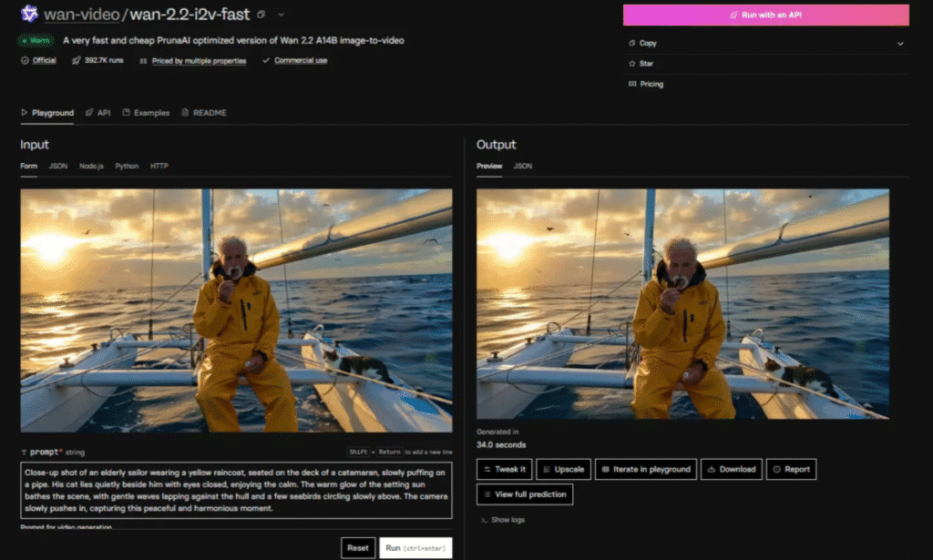Switch output view to JSON
933x560 pixels.
click(523, 167)
